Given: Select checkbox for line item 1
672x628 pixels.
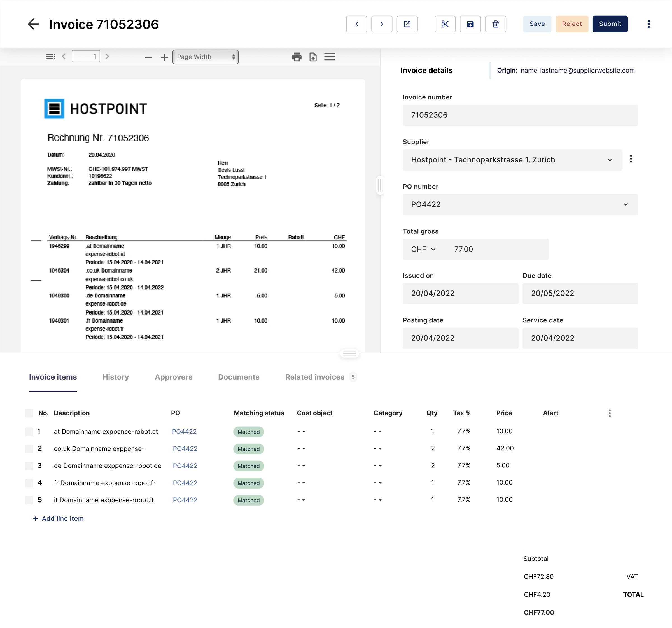Looking at the screenshot, I should click(29, 432).
